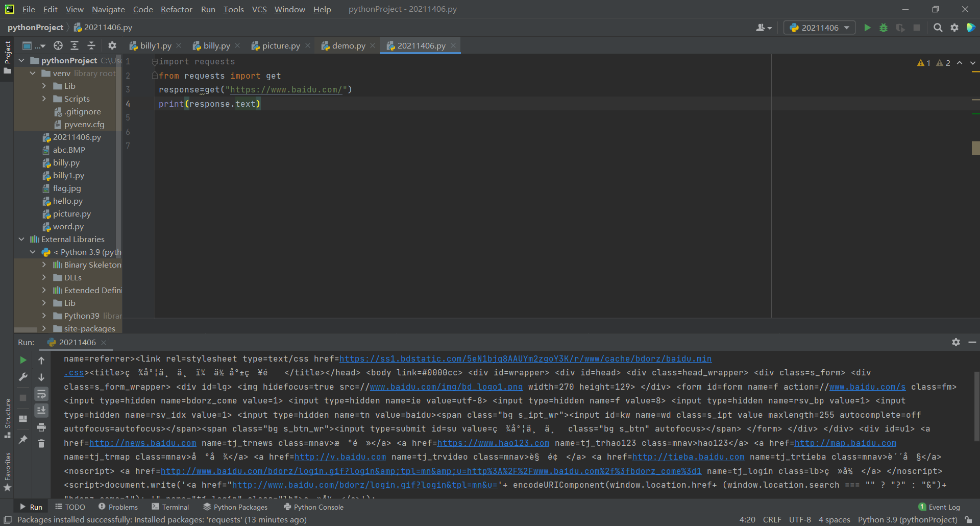The height and width of the screenshot is (526, 980).
Task: Collapse the venv folder
Action: 33,73
